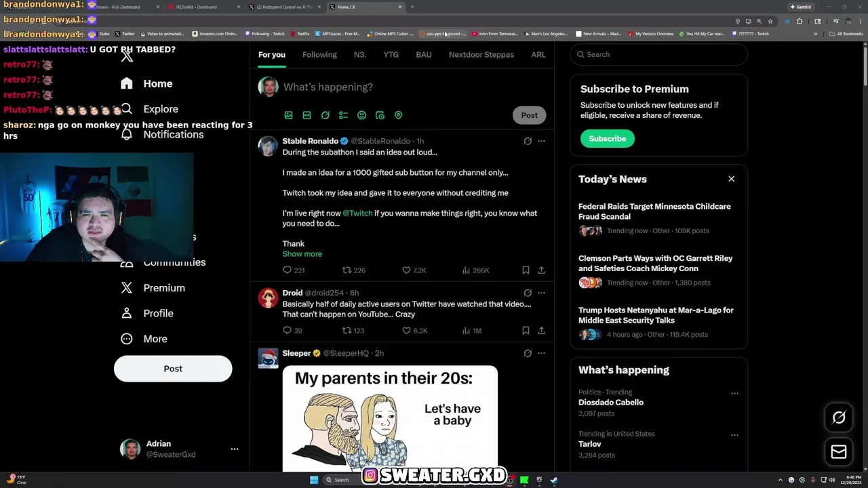Share Droid's post
This screenshot has width=868, height=488.
541,331
